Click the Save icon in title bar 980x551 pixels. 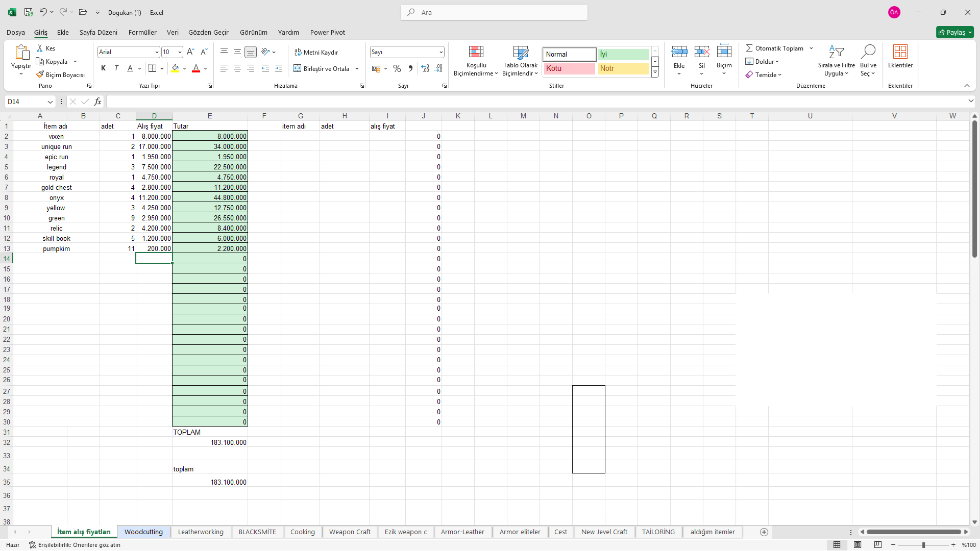pyautogui.click(x=29, y=12)
